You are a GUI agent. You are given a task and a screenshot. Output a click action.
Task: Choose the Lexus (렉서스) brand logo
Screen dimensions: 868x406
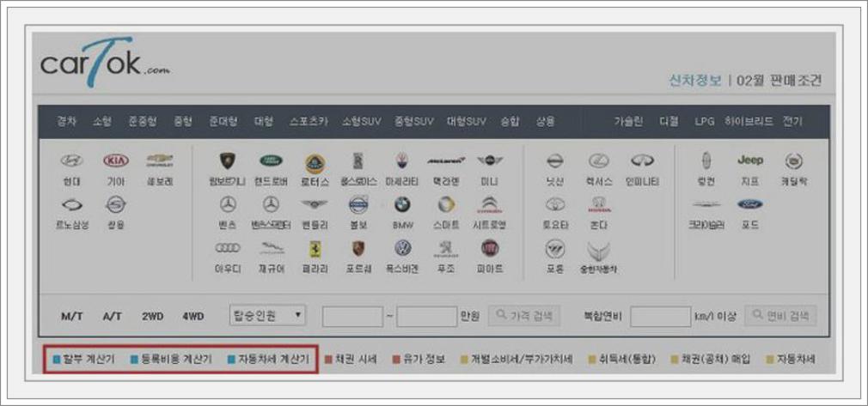[x=599, y=161]
